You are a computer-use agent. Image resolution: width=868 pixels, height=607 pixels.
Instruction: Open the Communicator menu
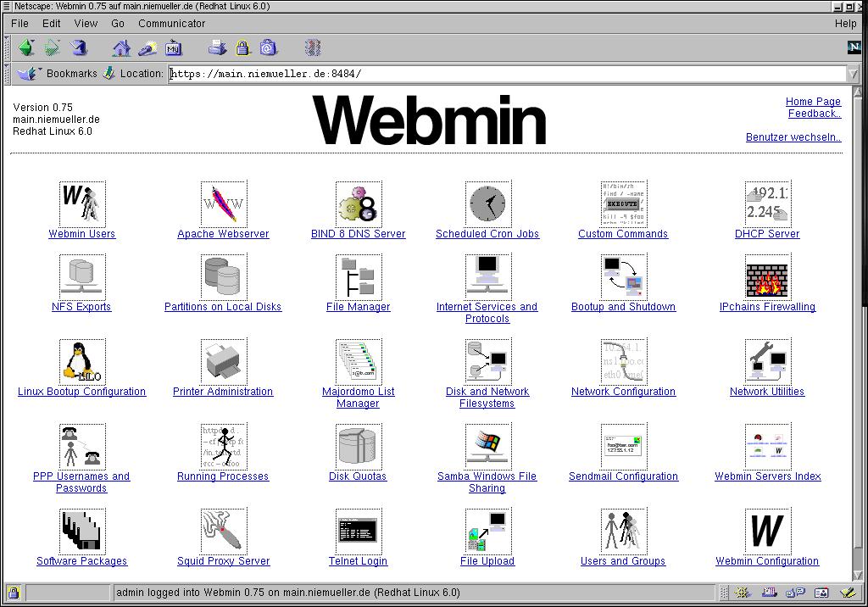pyautogui.click(x=171, y=23)
